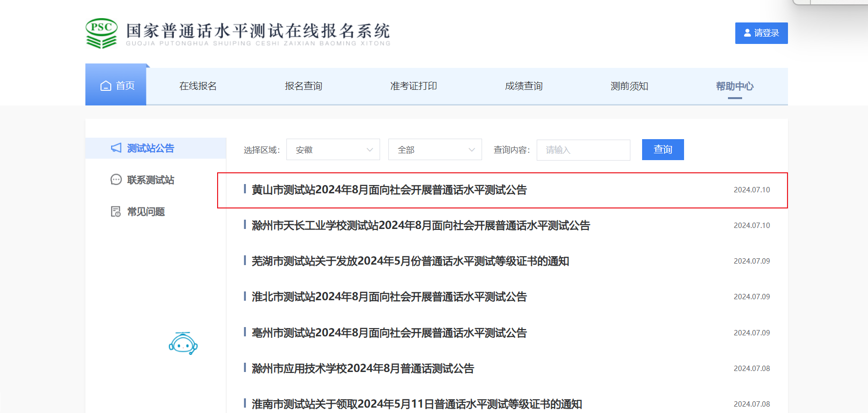
Task: Open the 在线报名 menu tab
Action: pyautogui.click(x=198, y=86)
